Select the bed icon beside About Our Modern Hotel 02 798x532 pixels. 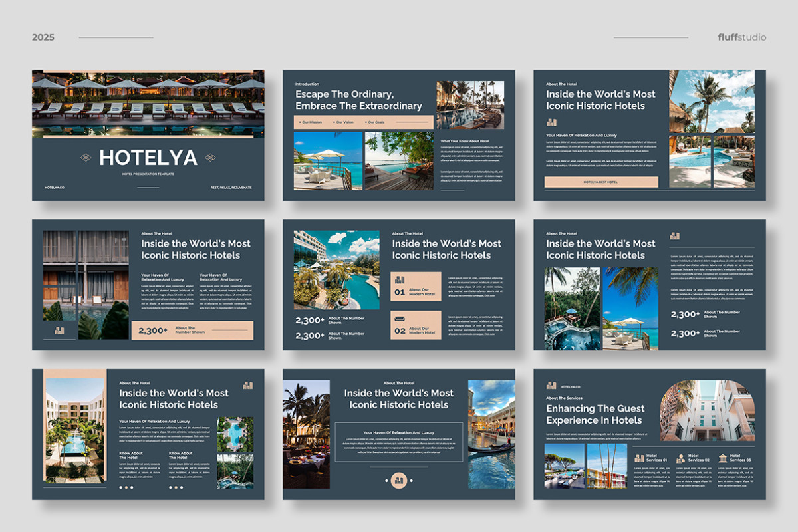click(400, 318)
